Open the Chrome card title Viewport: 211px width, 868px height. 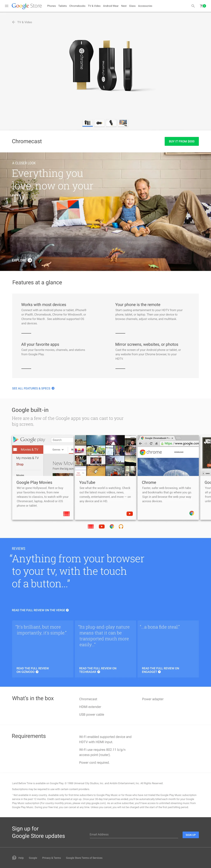click(x=149, y=482)
